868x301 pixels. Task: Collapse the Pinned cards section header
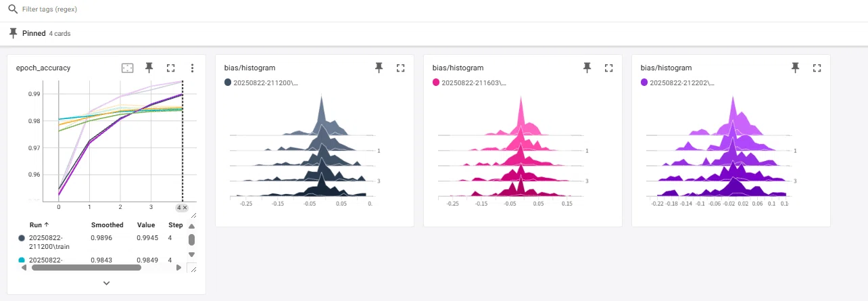(434, 33)
